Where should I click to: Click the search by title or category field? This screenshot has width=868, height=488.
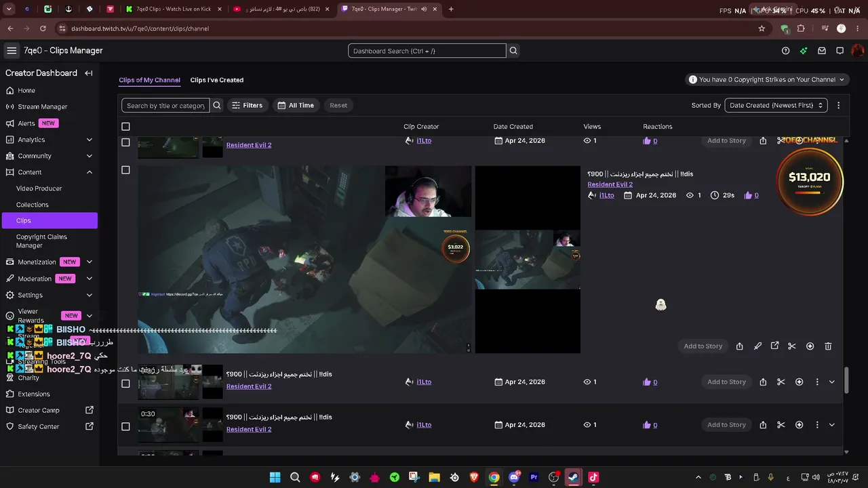click(x=165, y=105)
